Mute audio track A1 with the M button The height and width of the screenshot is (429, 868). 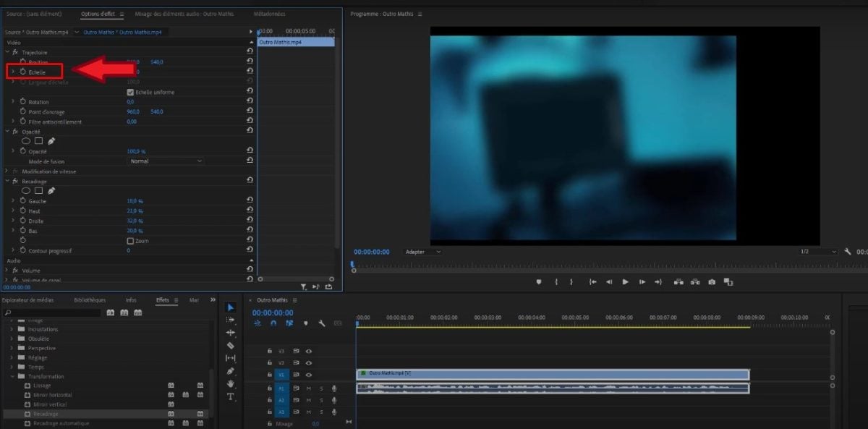[x=308, y=388]
